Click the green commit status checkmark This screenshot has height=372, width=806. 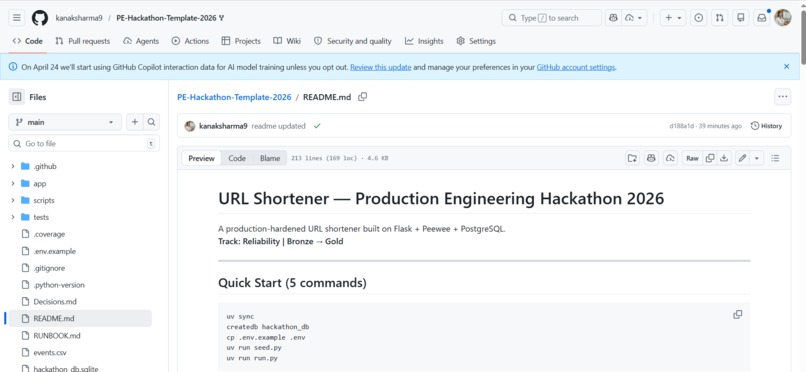pos(317,126)
